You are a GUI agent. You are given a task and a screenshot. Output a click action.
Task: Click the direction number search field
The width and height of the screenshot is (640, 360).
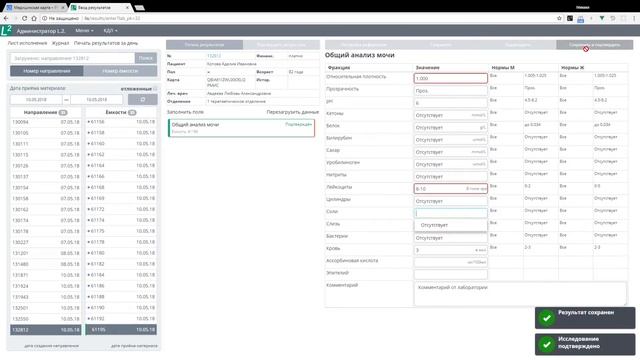click(72, 58)
